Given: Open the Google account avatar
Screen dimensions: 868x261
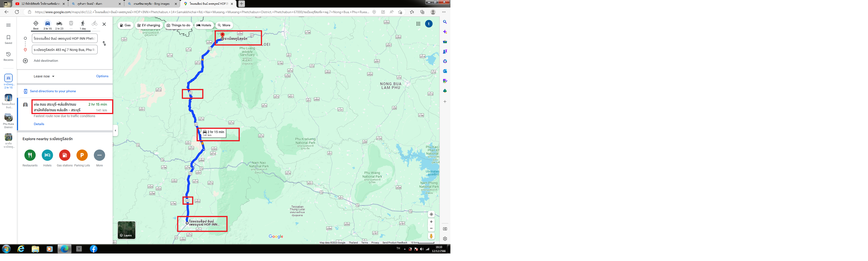Looking at the screenshot, I should pyautogui.click(x=429, y=24).
